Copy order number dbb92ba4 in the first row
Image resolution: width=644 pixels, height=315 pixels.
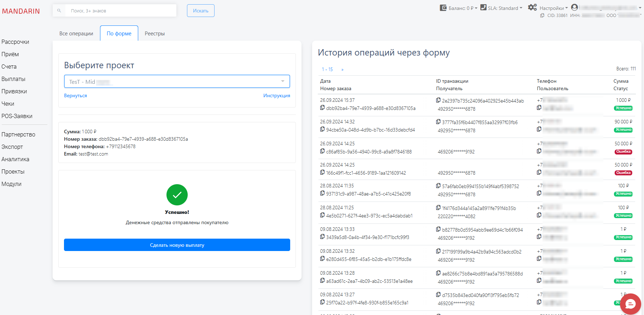click(322, 108)
